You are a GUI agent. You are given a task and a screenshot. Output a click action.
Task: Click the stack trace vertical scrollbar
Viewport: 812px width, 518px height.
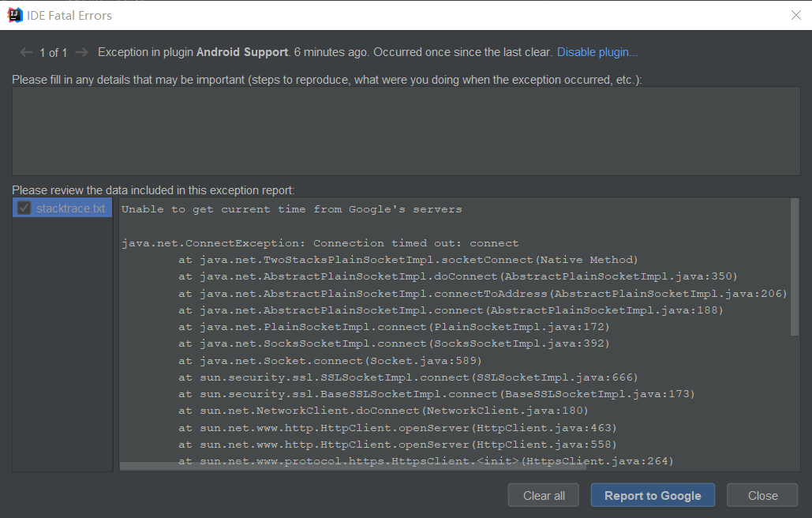pyautogui.click(x=795, y=268)
